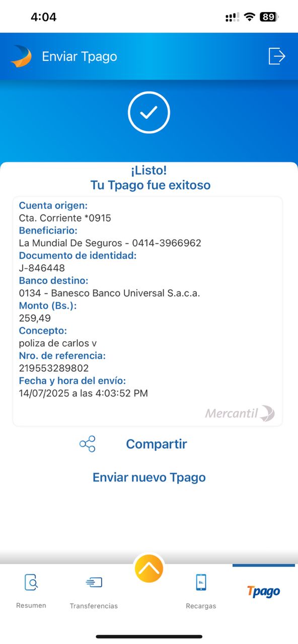
Task: Open the Transferencias tab icon
Action: (94, 582)
